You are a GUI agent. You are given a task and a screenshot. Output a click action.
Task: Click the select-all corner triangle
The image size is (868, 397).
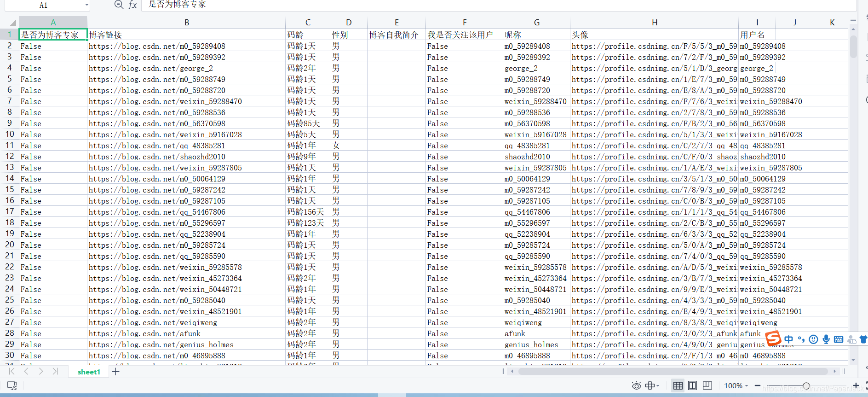13,22
